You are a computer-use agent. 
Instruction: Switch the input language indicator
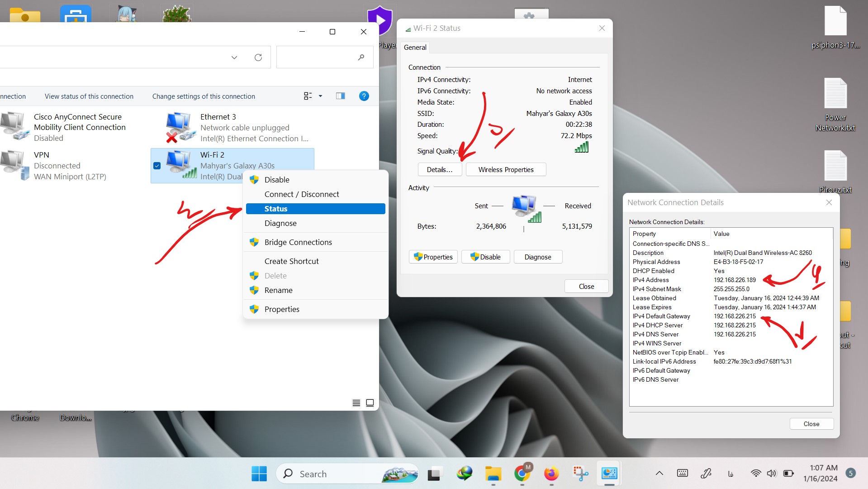point(730,474)
